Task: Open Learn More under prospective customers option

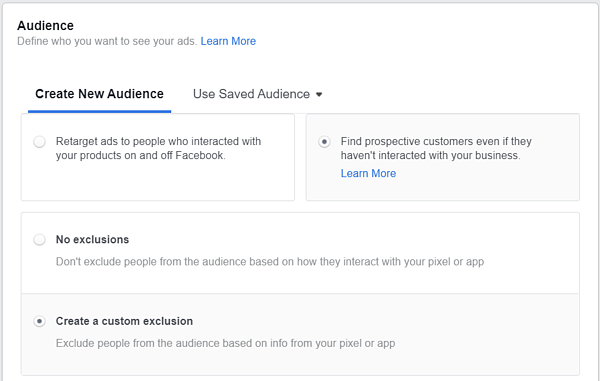Action: pyautogui.click(x=368, y=173)
